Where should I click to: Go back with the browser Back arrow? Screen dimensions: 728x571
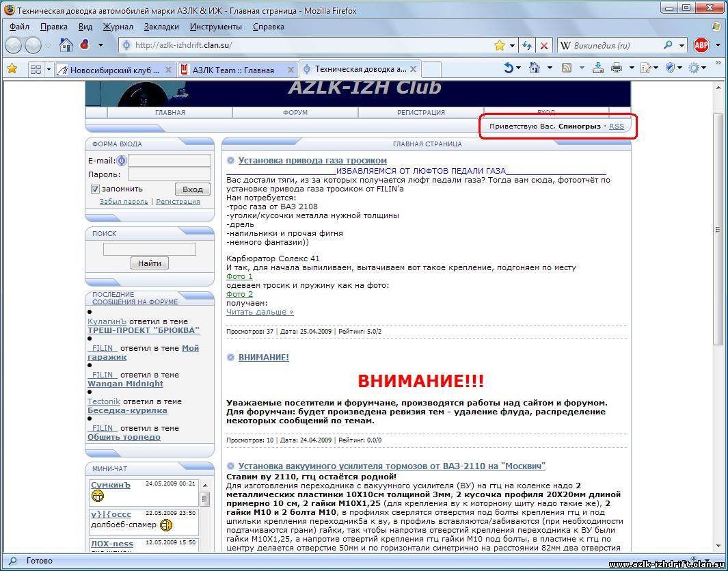[x=14, y=46]
